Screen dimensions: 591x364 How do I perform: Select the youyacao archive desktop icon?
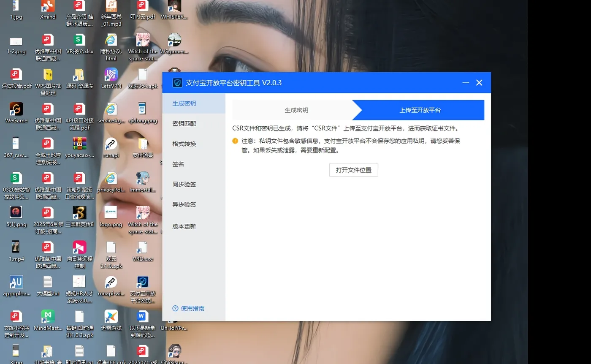[x=79, y=148]
